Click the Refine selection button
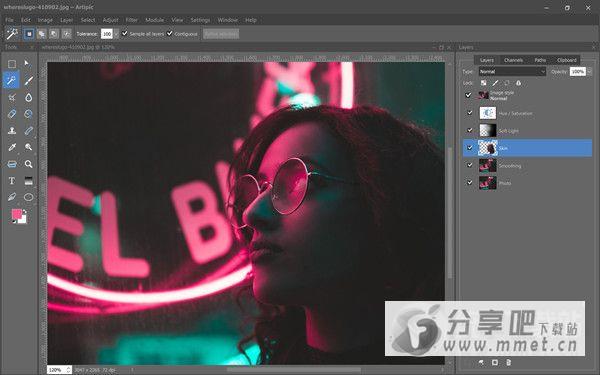600x375 pixels. (221, 34)
